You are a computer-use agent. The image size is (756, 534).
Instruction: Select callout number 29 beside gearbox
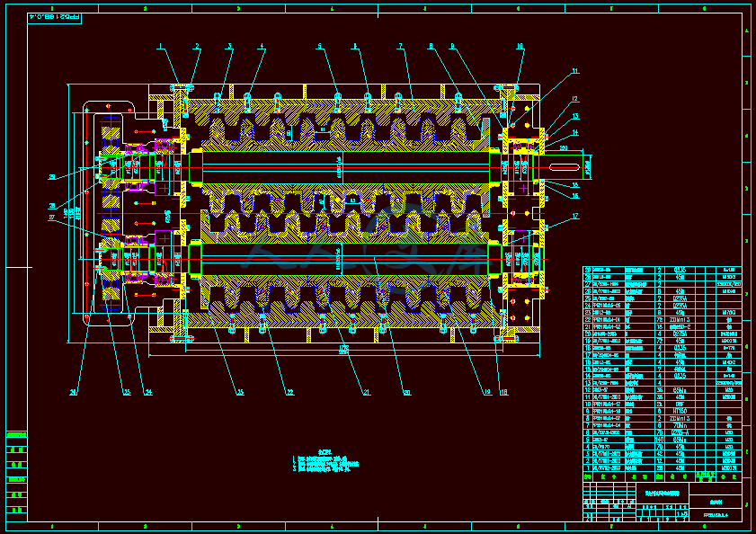tap(52, 177)
